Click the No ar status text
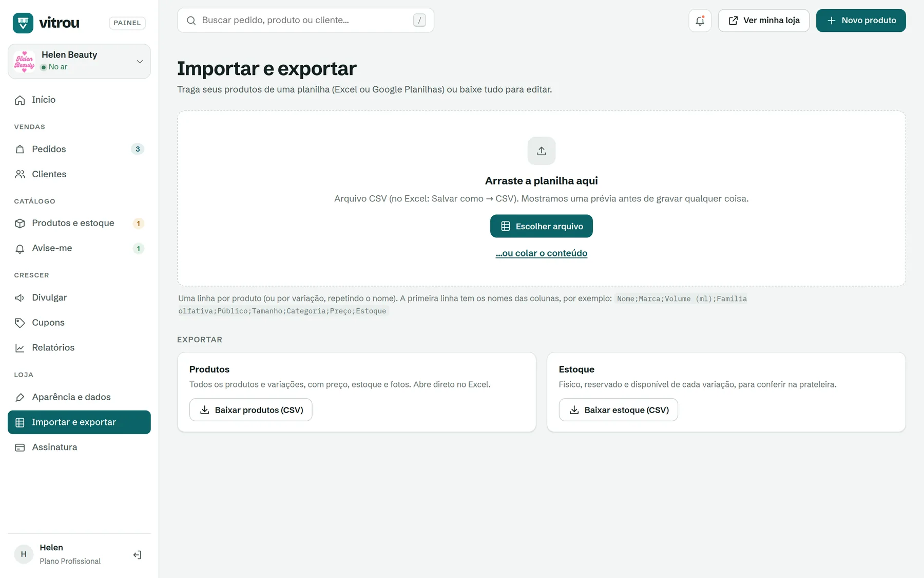 click(x=58, y=67)
